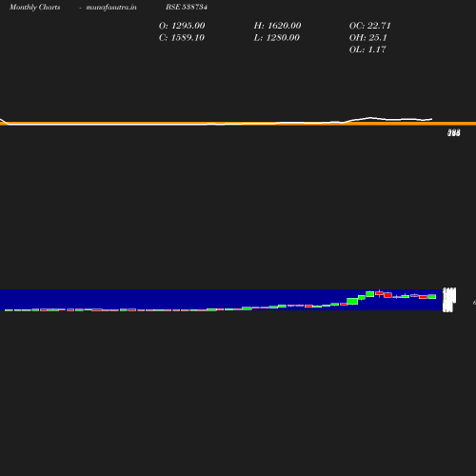Select the high price H: 1620.00
This screenshot has width=476, height=476.
(x=277, y=26)
